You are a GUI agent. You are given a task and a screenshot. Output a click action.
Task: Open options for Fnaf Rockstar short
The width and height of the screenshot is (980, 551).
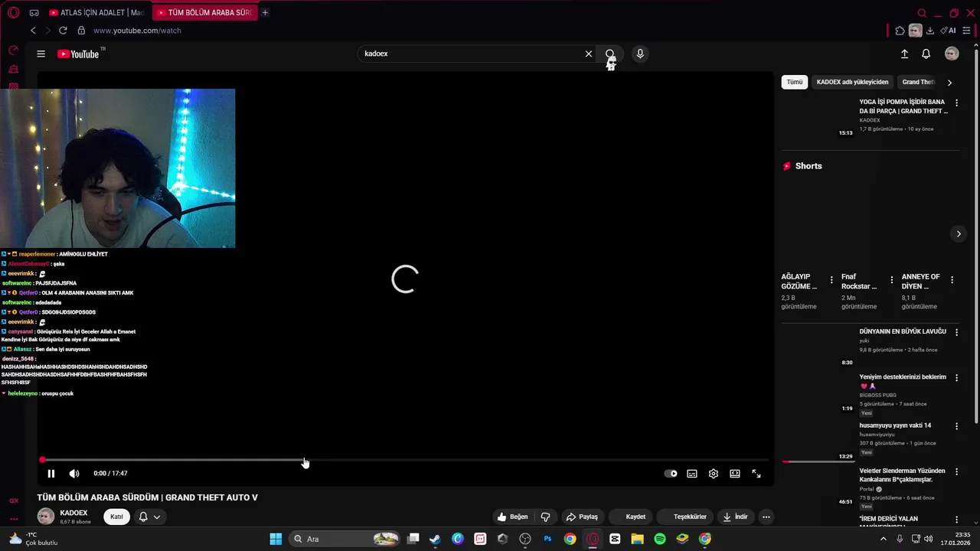pyautogui.click(x=891, y=280)
